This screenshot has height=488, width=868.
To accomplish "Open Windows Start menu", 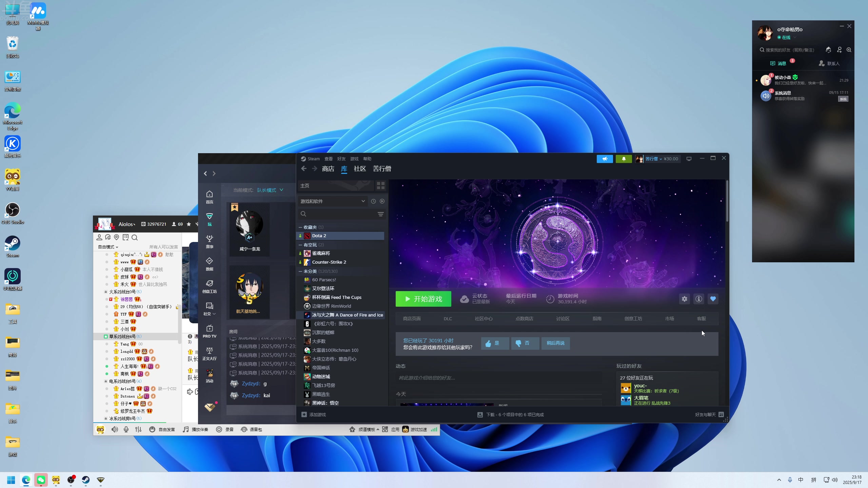I will (11, 480).
